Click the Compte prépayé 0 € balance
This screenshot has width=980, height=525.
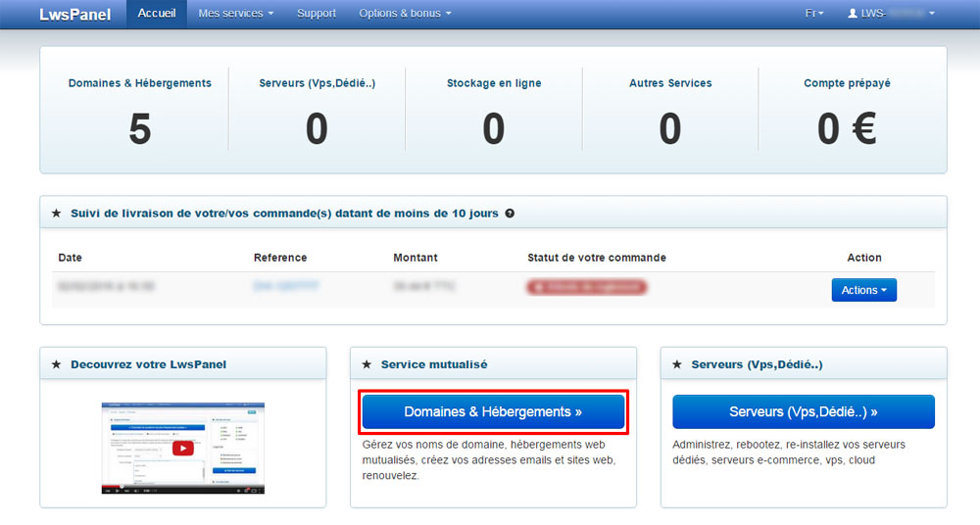847,129
